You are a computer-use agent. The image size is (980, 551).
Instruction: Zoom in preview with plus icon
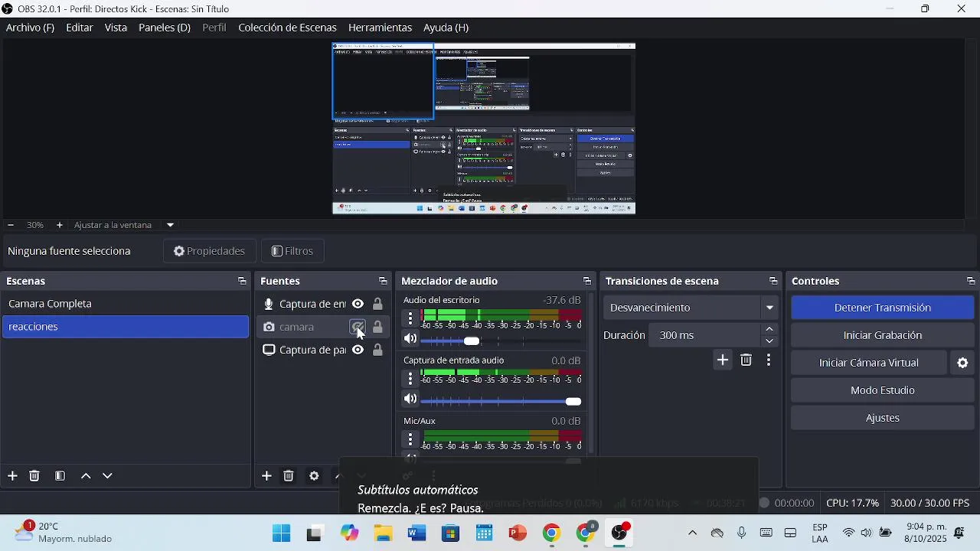coord(59,225)
